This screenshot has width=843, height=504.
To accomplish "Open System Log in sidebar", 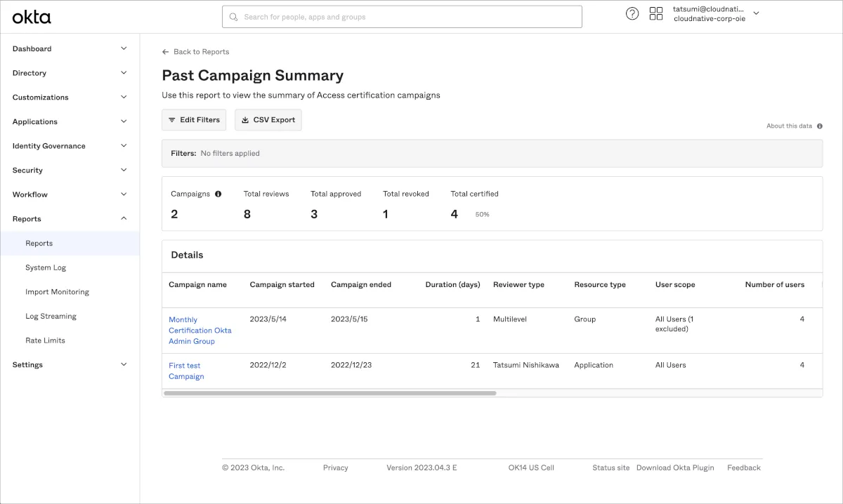I will [46, 267].
